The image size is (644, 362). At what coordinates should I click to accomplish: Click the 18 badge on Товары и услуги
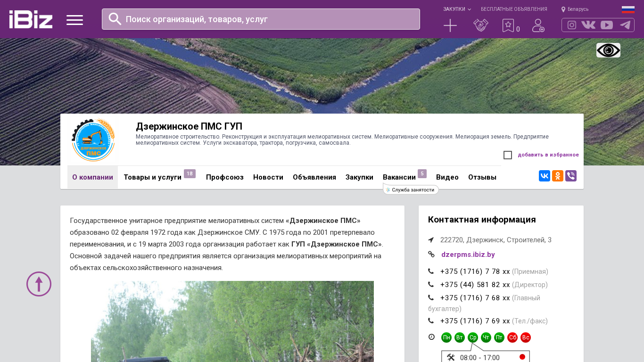click(190, 174)
